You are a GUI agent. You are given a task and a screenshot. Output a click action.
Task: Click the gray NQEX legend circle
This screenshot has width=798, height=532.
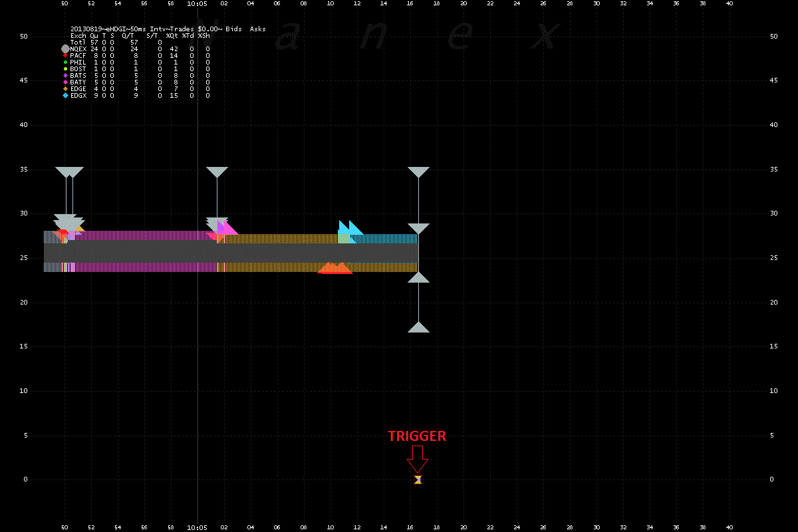65,49
